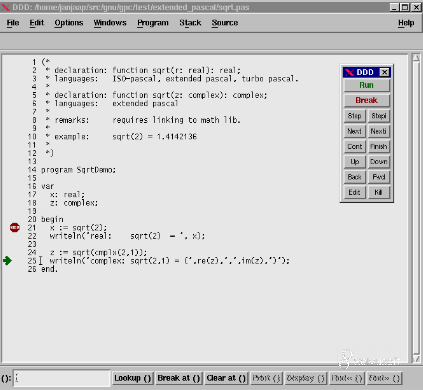Click the Find>> () button
The width and height of the screenshot is (423, 390).
point(384,378)
